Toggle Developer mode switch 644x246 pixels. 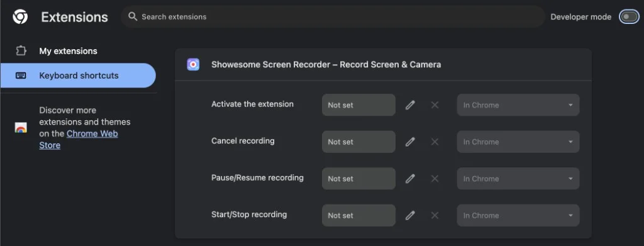coord(629,17)
